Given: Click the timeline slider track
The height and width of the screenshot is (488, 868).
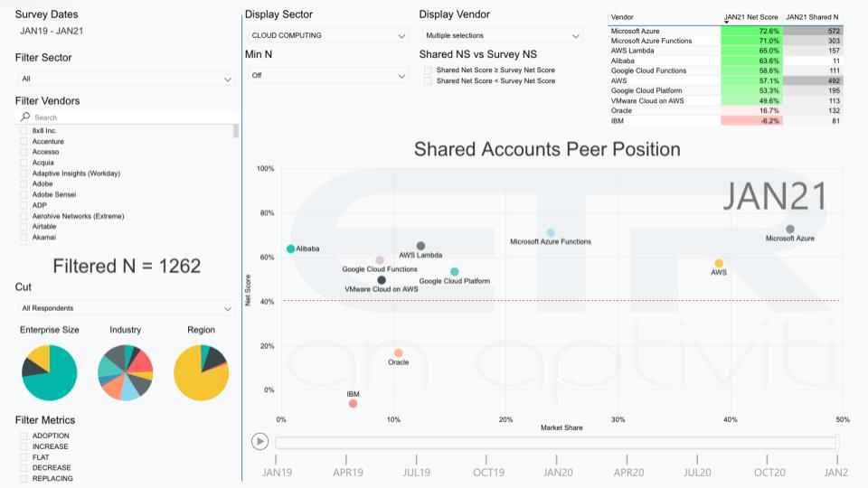Looking at the screenshot, I should pos(555,442).
